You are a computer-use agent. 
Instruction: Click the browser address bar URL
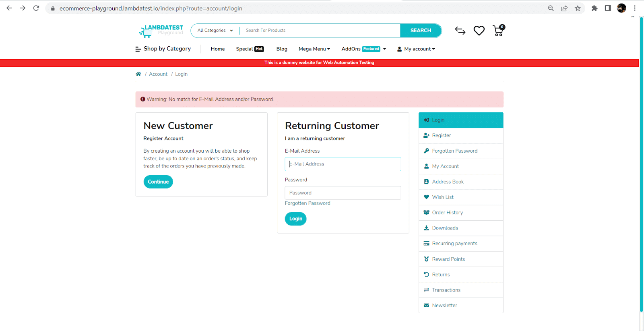point(151,8)
